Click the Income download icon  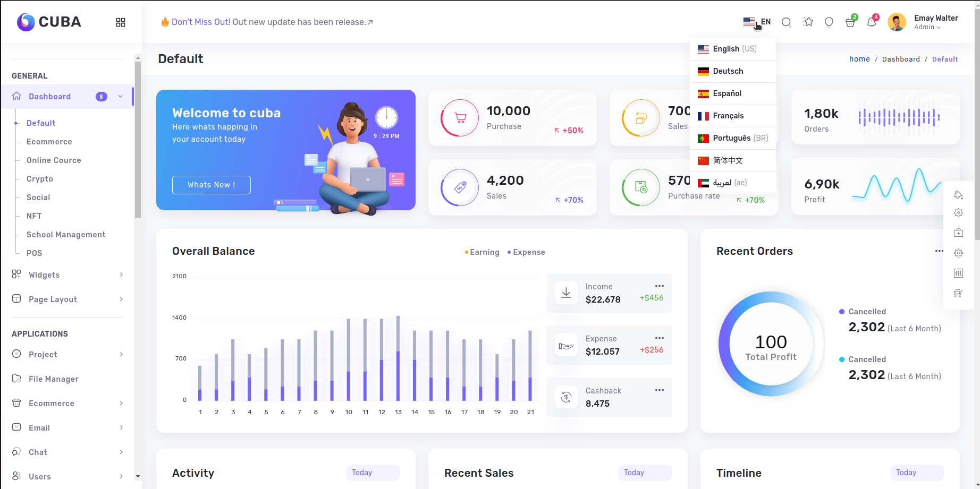(567, 293)
